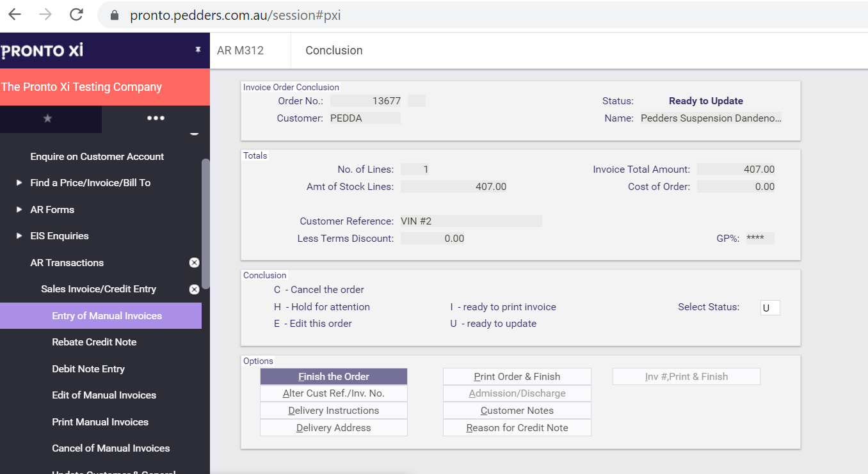Click the Less Terms Discount field
The image size is (868, 474).
(x=433, y=239)
